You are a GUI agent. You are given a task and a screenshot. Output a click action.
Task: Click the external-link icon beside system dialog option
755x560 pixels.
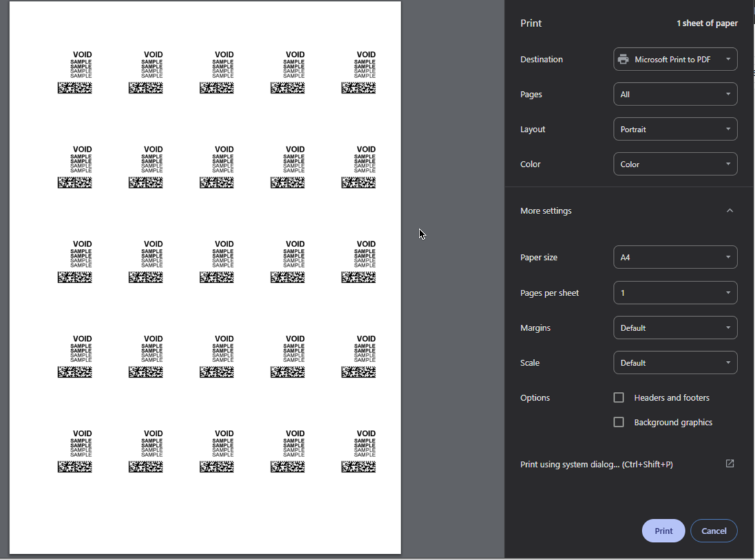point(729,464)
